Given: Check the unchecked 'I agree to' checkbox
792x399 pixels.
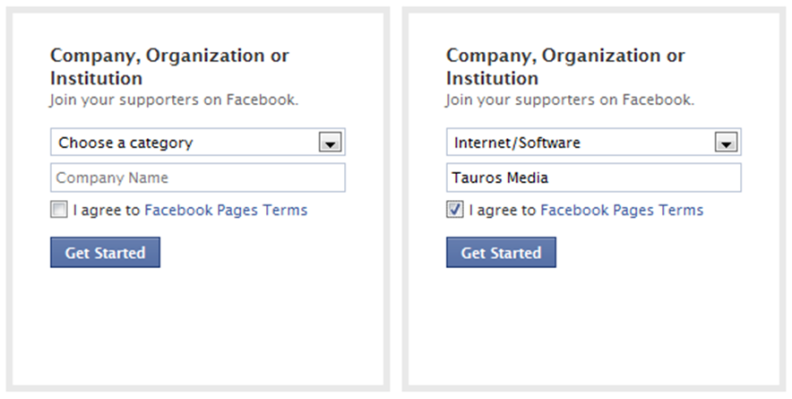Looking at the screenshot, I should [x=59, y=210].
